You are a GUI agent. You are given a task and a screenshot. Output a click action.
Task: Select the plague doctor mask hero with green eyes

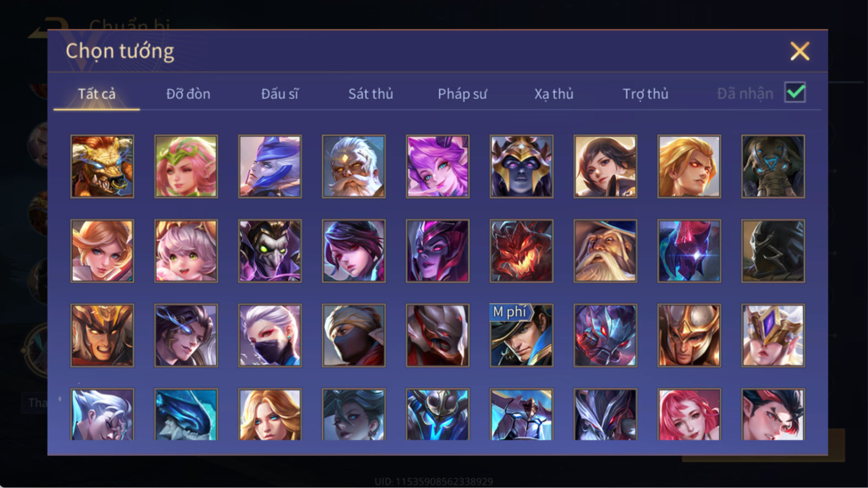point(270,251)
